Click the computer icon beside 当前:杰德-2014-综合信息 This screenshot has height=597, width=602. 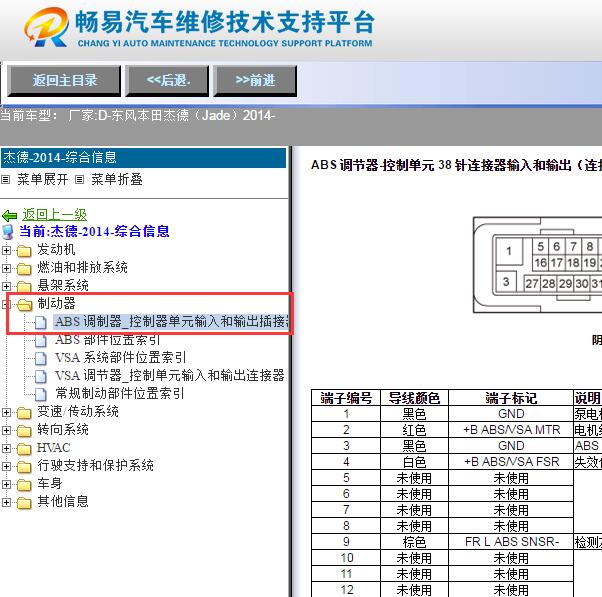pos(8,232)
